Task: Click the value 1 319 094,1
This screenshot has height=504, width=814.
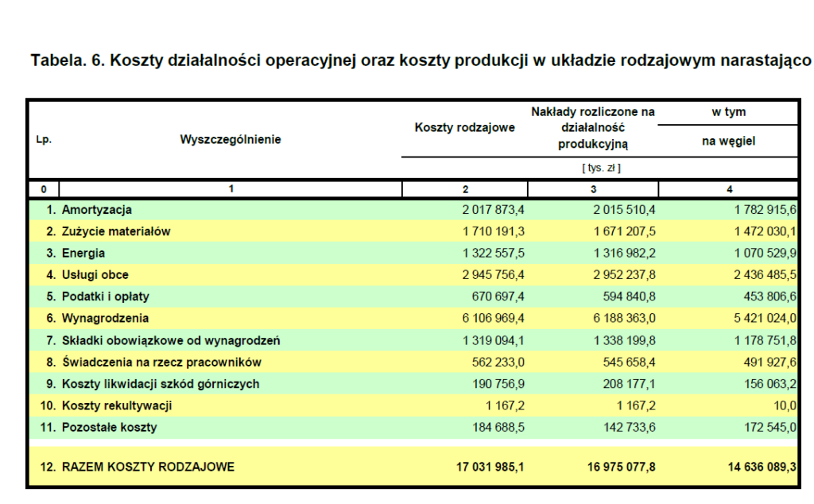Action: click(x=493, y=340)
